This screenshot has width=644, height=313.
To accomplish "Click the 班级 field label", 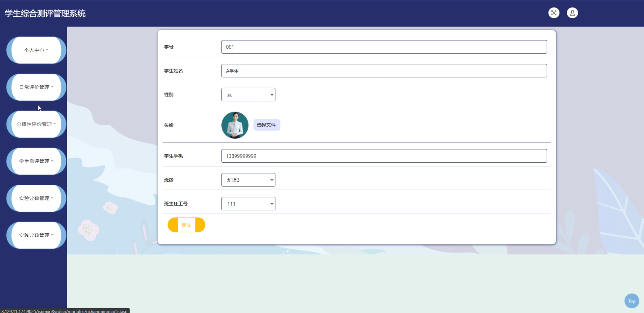I will click(169, 180).
